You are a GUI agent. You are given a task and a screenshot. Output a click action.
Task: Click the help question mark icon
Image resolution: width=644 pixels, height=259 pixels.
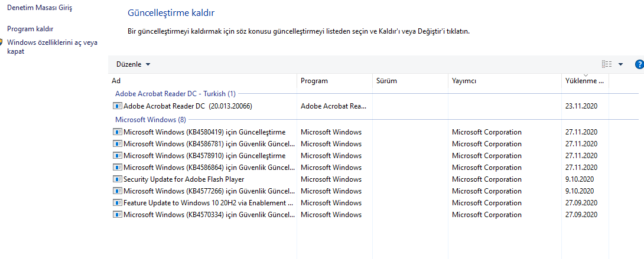pyautogui.click(x=639, y=64)
